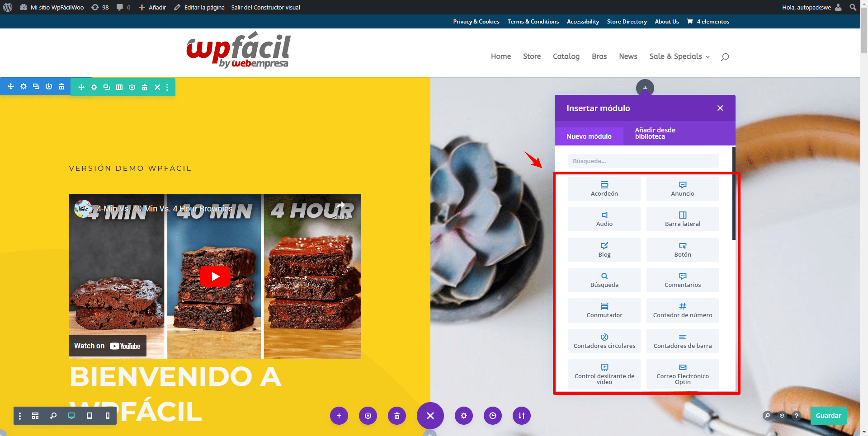Image resolution: width=868 pixels, height=436 pixels.
Task: Expand Sale & Specials menu
Action: [679, 56]
